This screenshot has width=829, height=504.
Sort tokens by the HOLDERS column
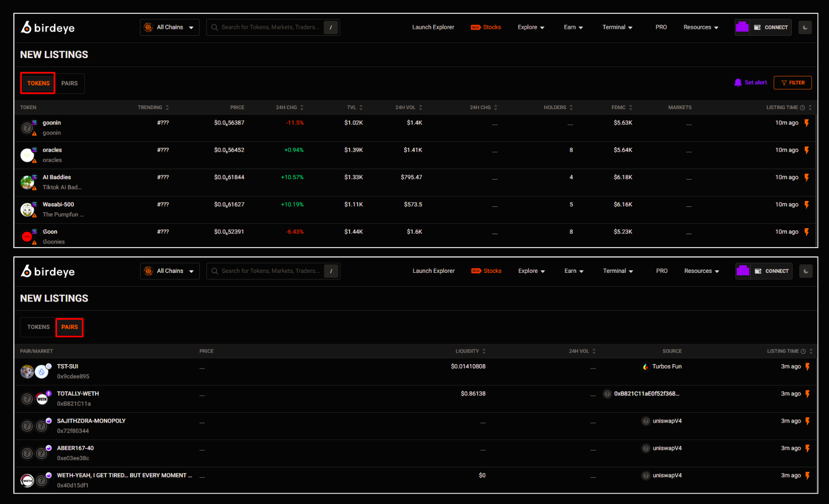tap(558, 108)
